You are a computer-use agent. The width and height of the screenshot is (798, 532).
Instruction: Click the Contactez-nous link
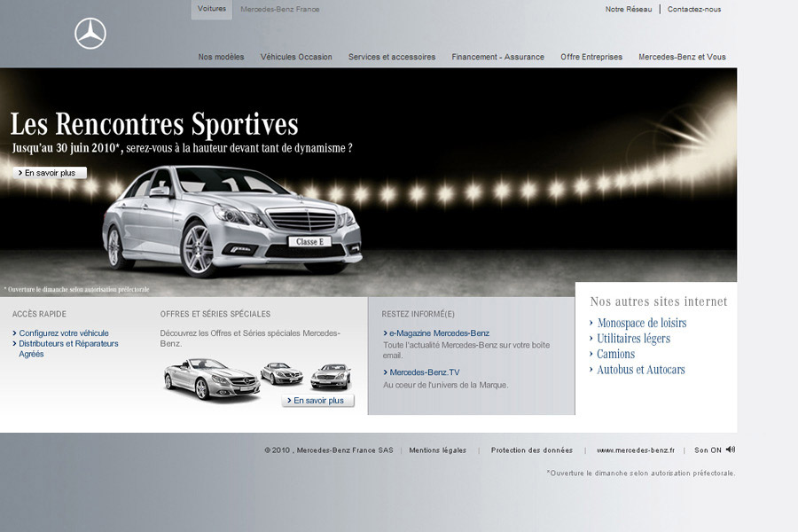694,9
